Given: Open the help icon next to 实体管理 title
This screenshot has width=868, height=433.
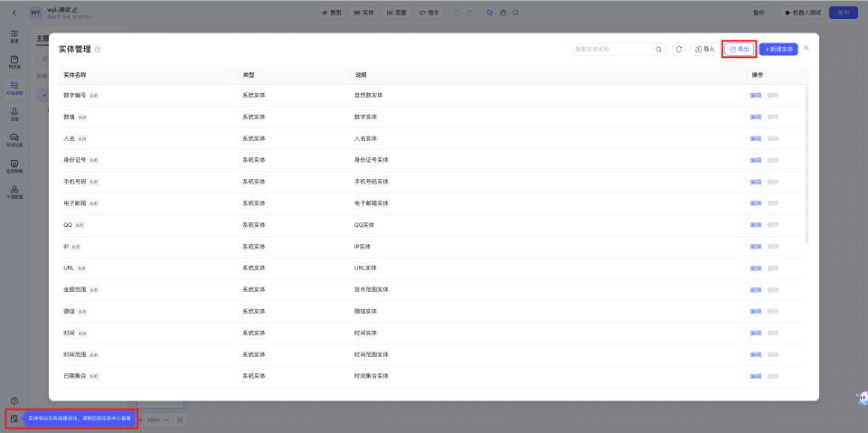Looking at the screenshot, I should pos(98,50).
